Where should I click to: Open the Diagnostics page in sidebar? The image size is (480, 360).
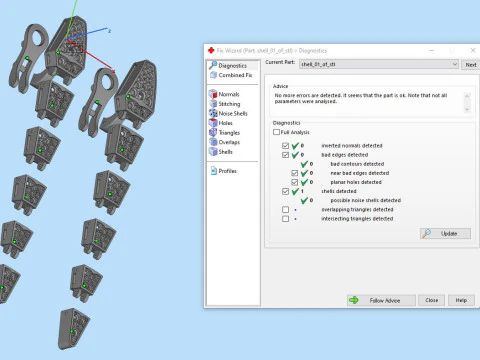pos(233,65)
